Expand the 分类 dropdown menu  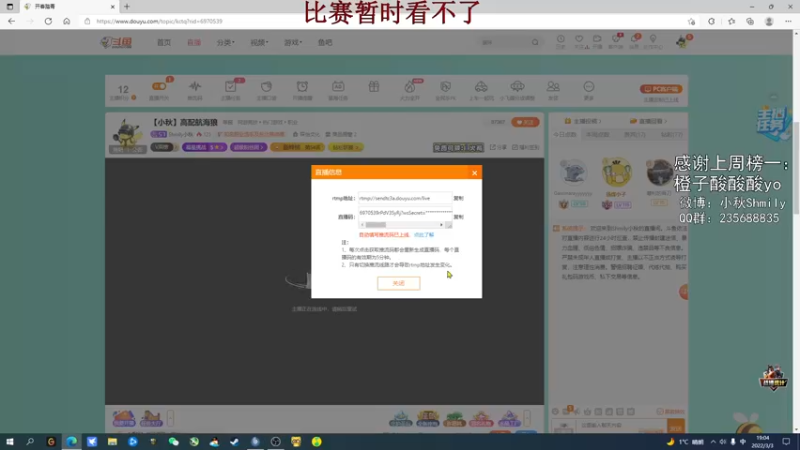(226, 42)
